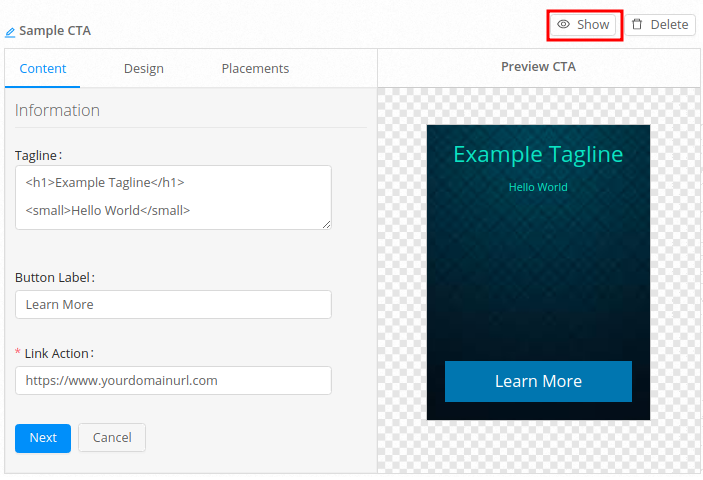Switch to the Content tab
703x480 pixels.
pos(43,69)
